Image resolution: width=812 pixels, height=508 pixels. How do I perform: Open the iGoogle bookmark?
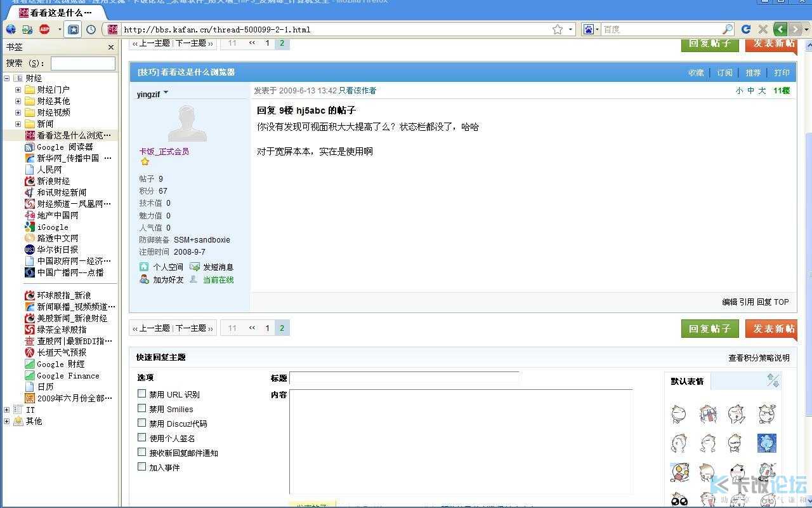46,227
